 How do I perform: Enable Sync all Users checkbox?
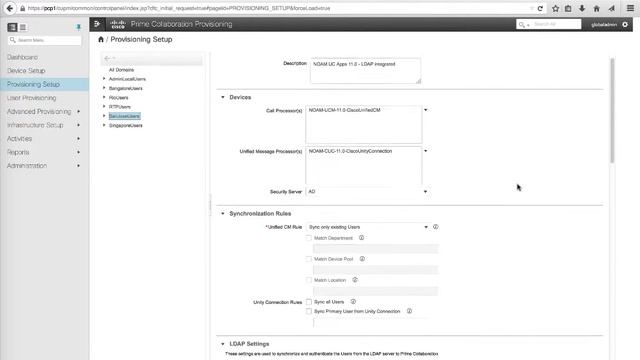(x=309, y=302)
